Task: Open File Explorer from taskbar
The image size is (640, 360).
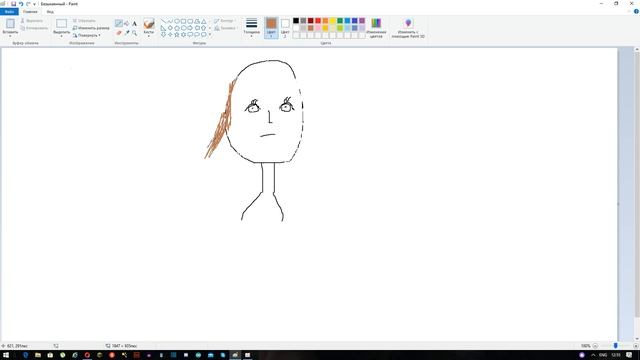Action: [x=38, y=355]
